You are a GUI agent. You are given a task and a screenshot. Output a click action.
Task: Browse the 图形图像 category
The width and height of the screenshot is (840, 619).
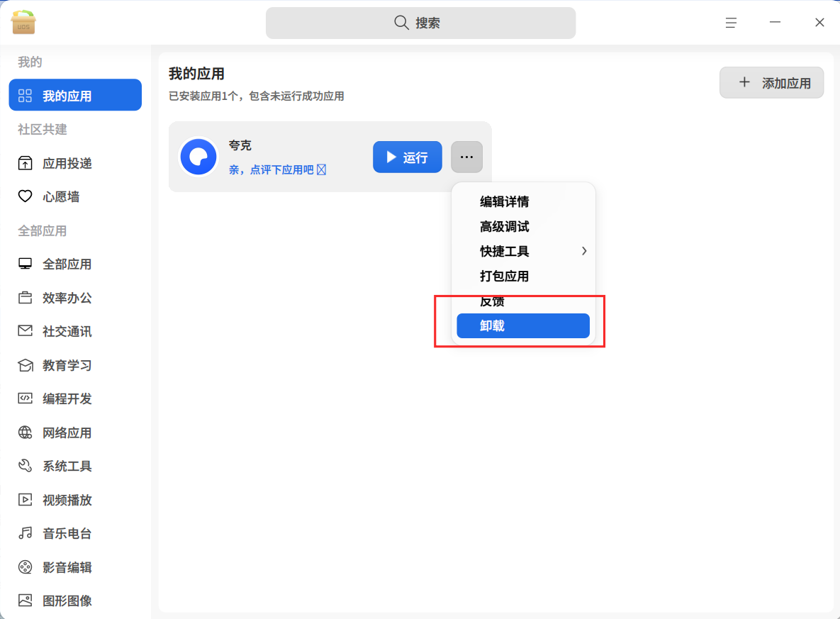point(75,601)
